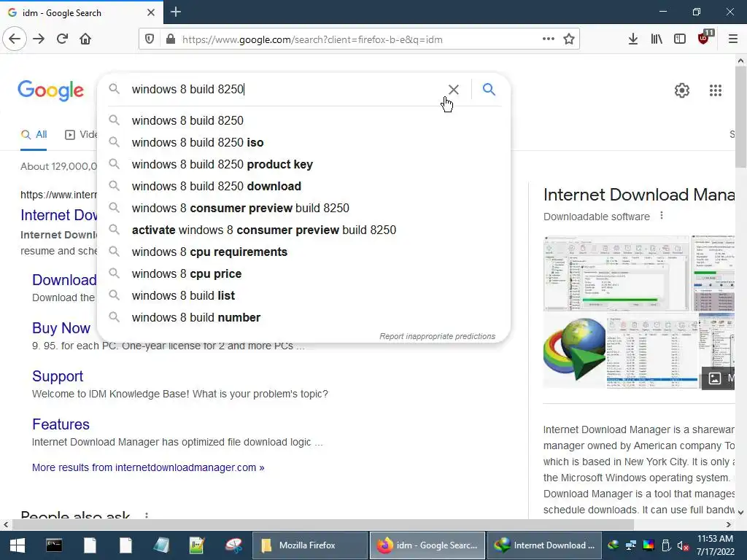The width and height of the screenshot is (747, 560).
Task: Switch to the All results tab
Action: [34, 135]
